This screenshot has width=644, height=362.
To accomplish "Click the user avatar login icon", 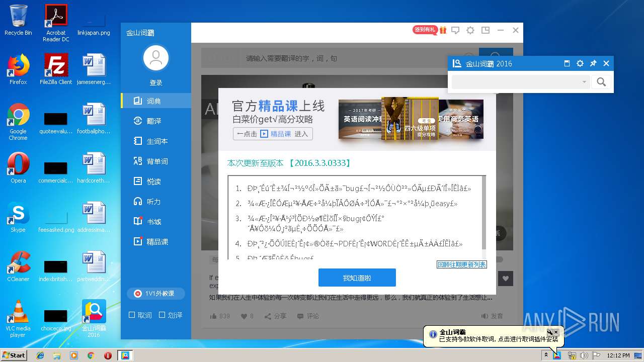I will [x=156, y=58].
